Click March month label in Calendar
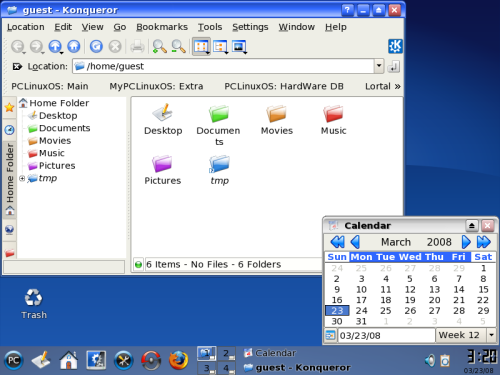Image resolution: width=500 pixels, height=375 pixels. 396,242
